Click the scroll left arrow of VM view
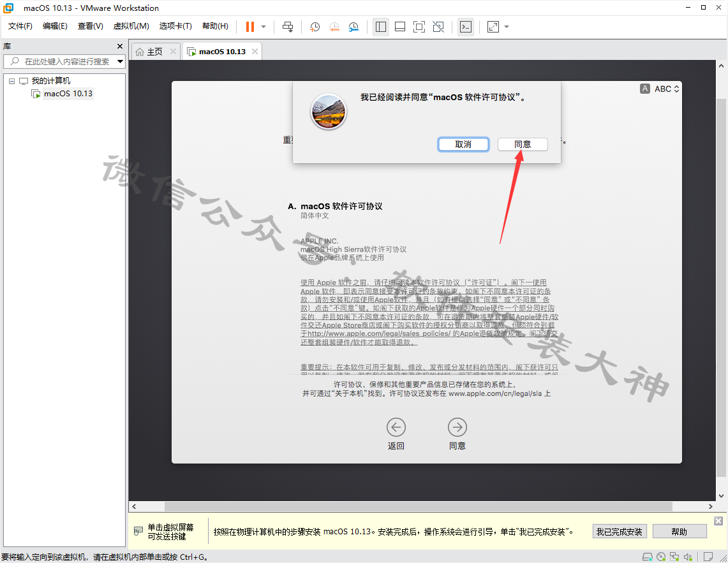 point(134,506)
